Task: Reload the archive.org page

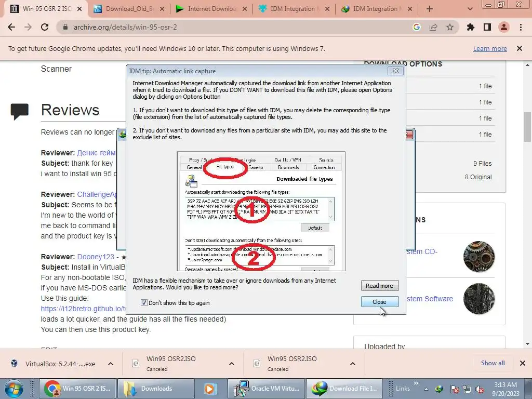Action: click(x=45, y=27)
